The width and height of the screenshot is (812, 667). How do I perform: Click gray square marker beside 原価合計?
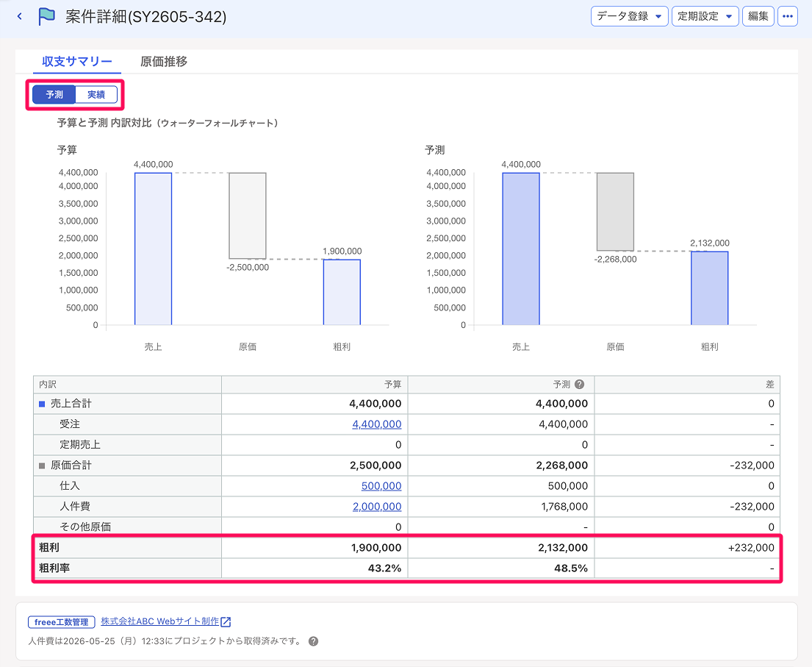tap(42, 466)
